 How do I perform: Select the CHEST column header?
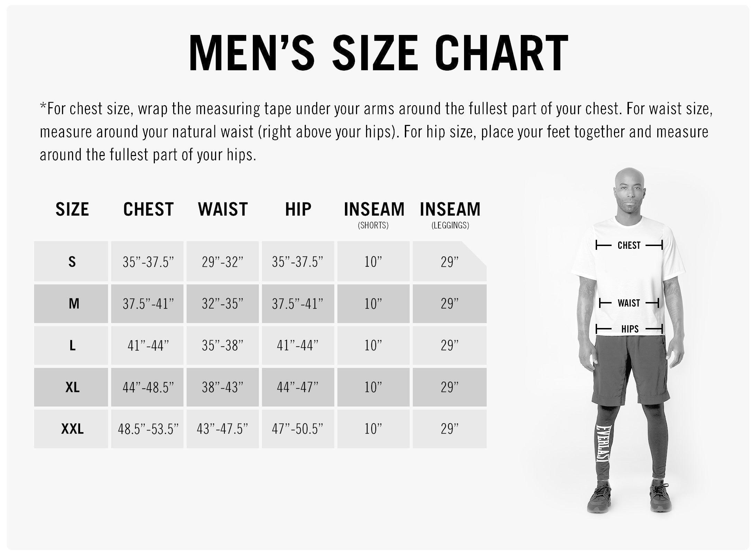[148, 209]
